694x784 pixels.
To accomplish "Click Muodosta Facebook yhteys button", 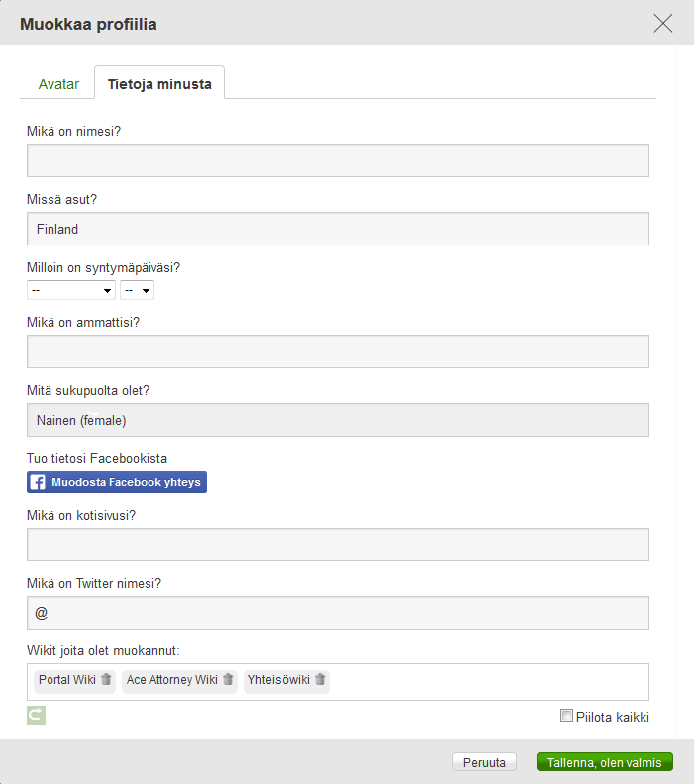I will pos(117,482).
